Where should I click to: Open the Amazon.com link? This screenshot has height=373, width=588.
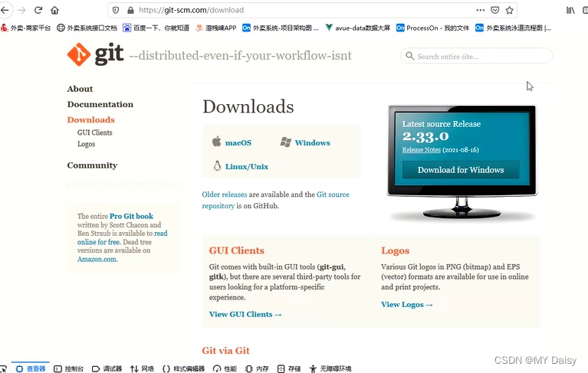point(97,259)
